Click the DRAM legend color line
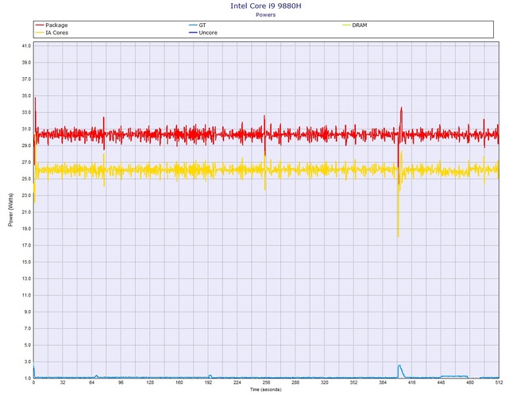 pos(346,25)
